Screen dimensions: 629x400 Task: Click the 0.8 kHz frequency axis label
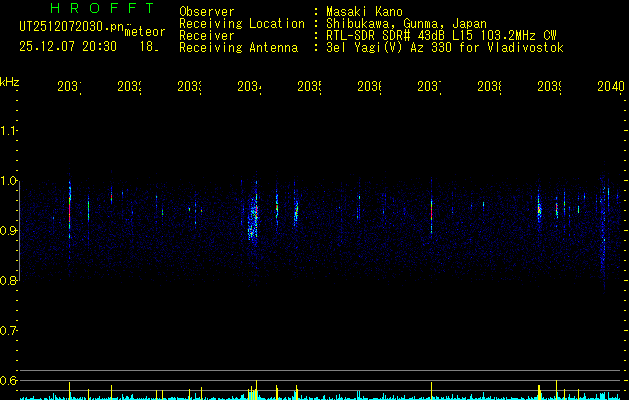(x=8, y=280)
